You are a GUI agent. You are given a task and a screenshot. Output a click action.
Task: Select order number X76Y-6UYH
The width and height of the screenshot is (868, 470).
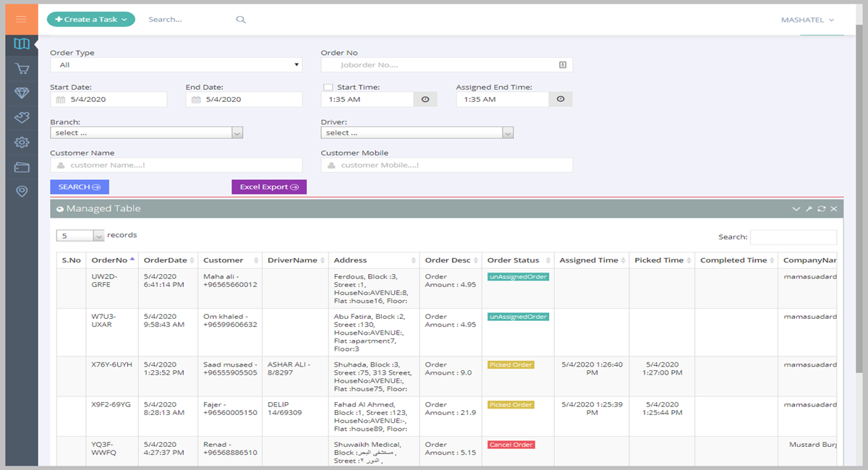pos(111,364)
